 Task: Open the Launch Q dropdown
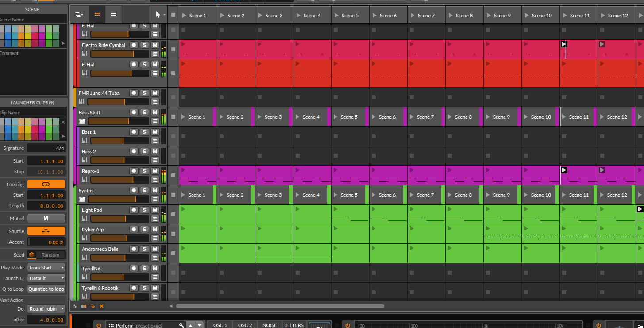(46, 278)
